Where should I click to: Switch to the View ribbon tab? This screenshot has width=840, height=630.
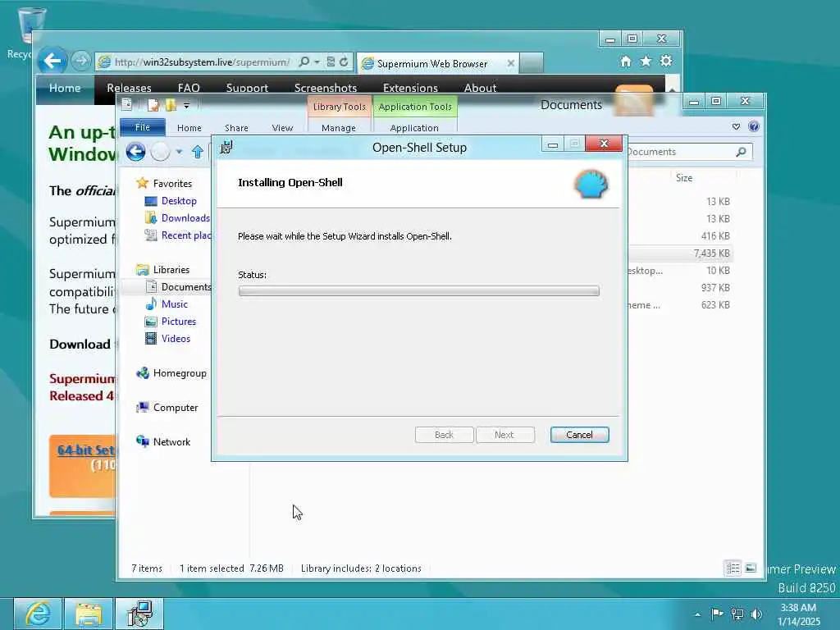pos(282,128)
